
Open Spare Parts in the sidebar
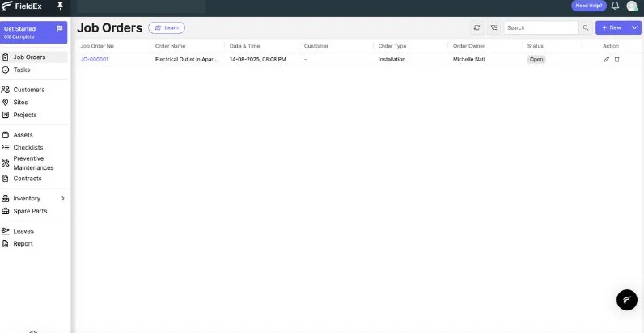34,211
